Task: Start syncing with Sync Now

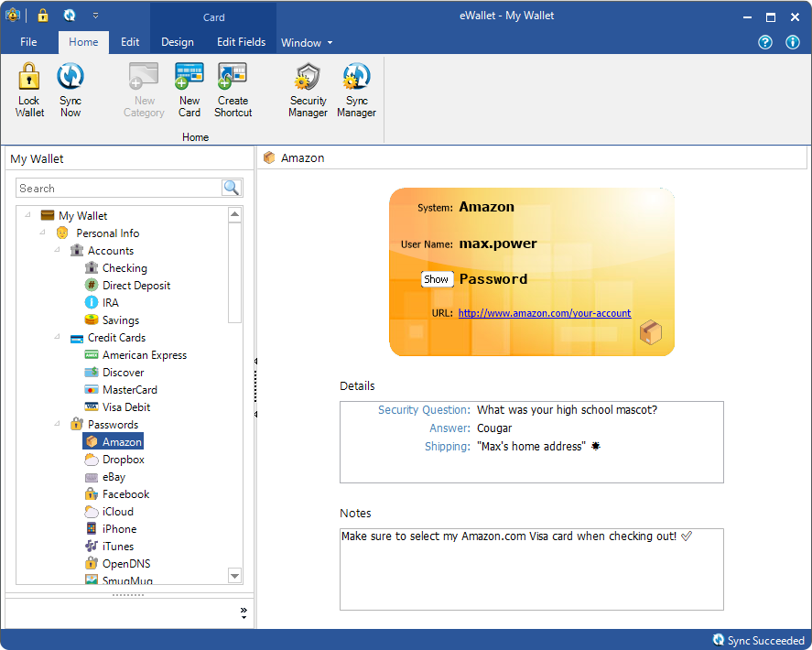Action: (x=70, y=90)
